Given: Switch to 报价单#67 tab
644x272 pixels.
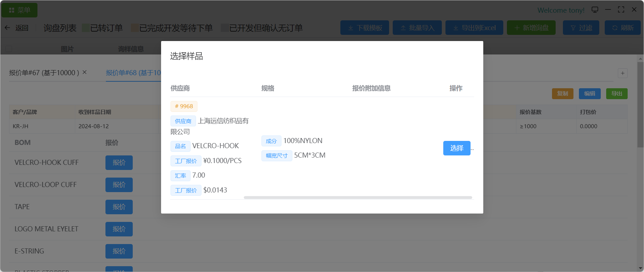Looking at the screenshot, I should click(44, 73).
